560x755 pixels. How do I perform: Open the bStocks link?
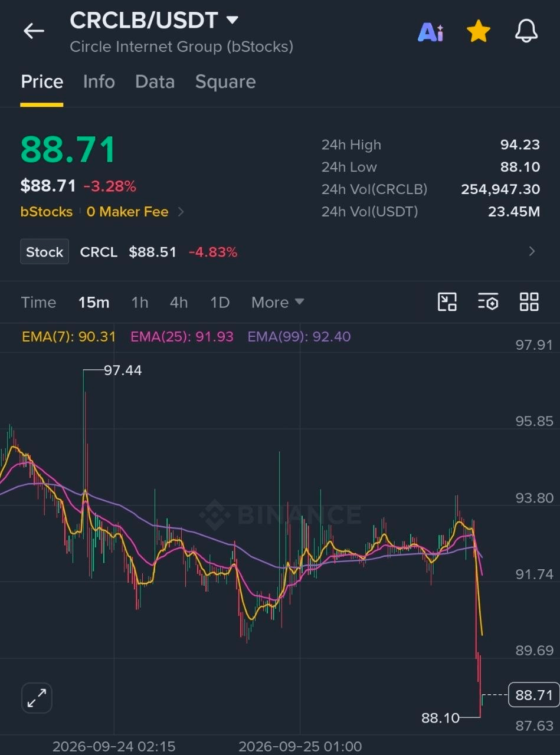[x=47, y=212]
